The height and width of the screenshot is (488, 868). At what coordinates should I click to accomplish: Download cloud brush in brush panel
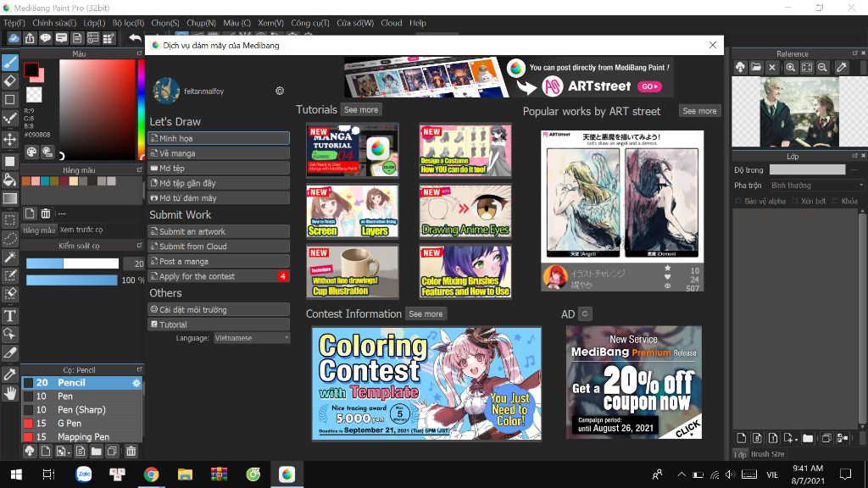tap(30, 452)
